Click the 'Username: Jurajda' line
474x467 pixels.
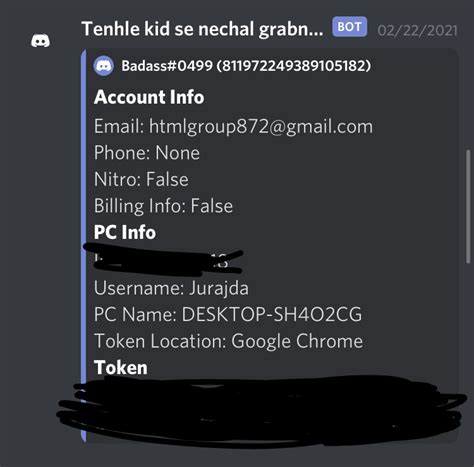point(171,288)
